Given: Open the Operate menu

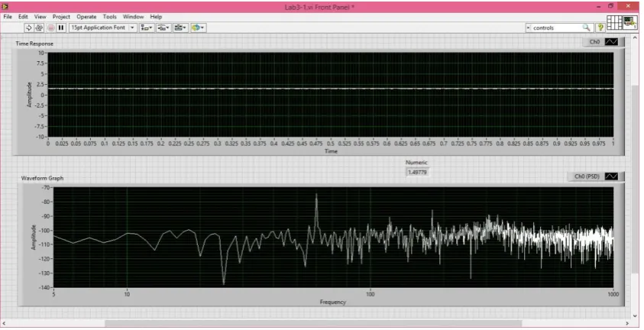Looking at the screenshot, I should click(86, 17).
